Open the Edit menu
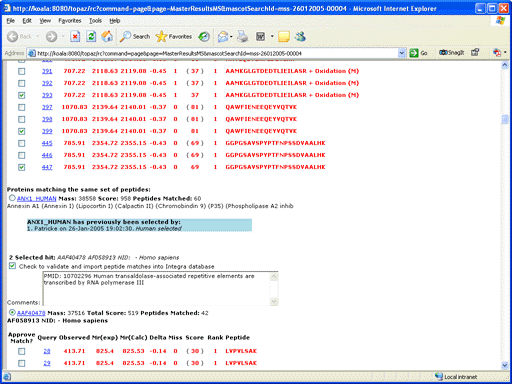 [x=27, y=21]
